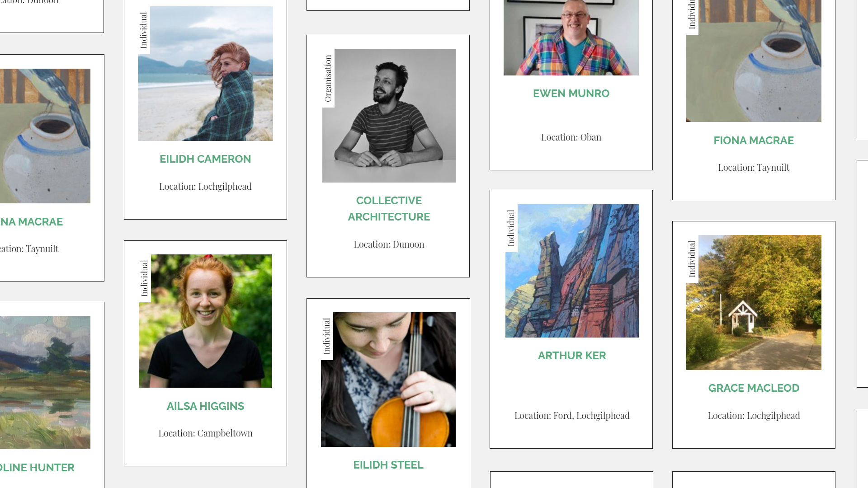Open the Fiona Macrae profile link

[754, 141]
